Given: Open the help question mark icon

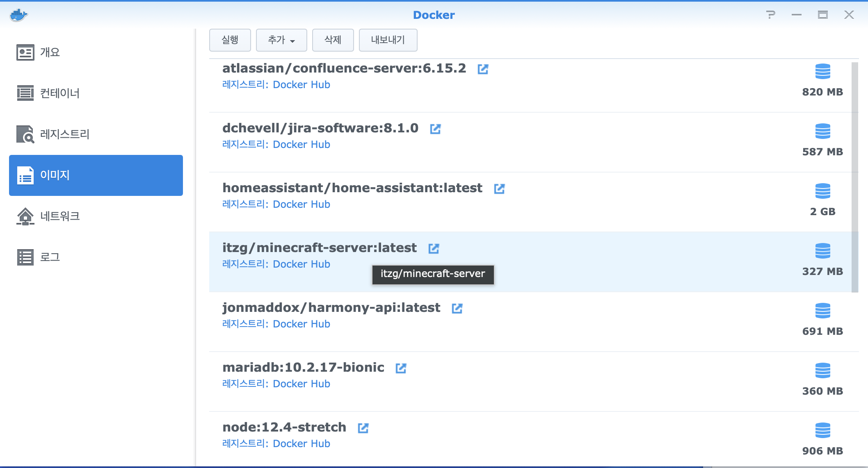Looking at the screenshot, I should (x=770, y=15).
